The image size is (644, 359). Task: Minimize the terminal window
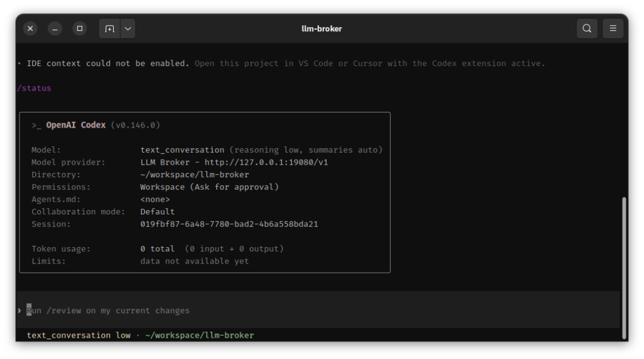point(55,28)
